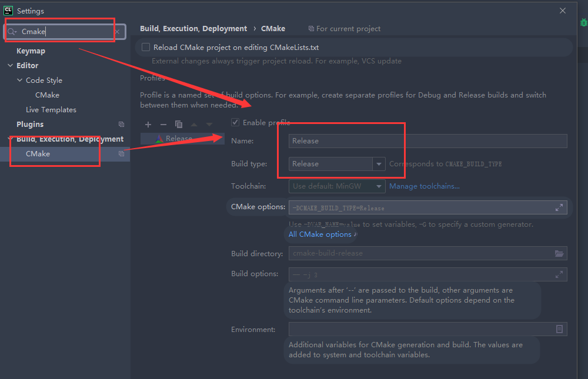Click the profile Name input field

(x=428, y=141)
